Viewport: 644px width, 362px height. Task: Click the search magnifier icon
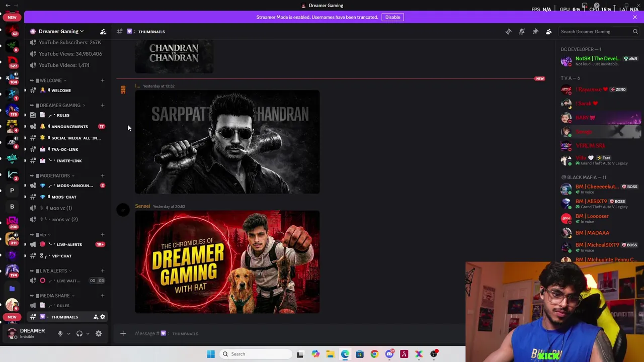pos(635,32)
